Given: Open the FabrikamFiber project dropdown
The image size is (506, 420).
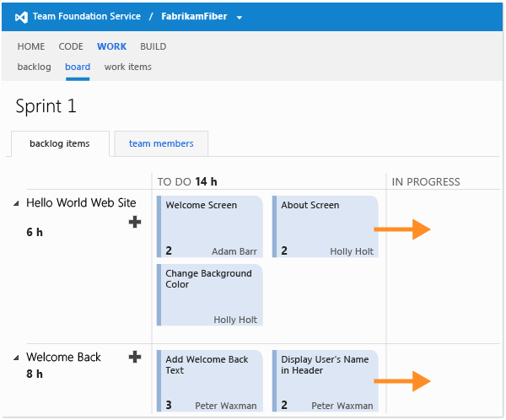Looking at the screenshot, I should pyautogui.click(x=240, y=17).
